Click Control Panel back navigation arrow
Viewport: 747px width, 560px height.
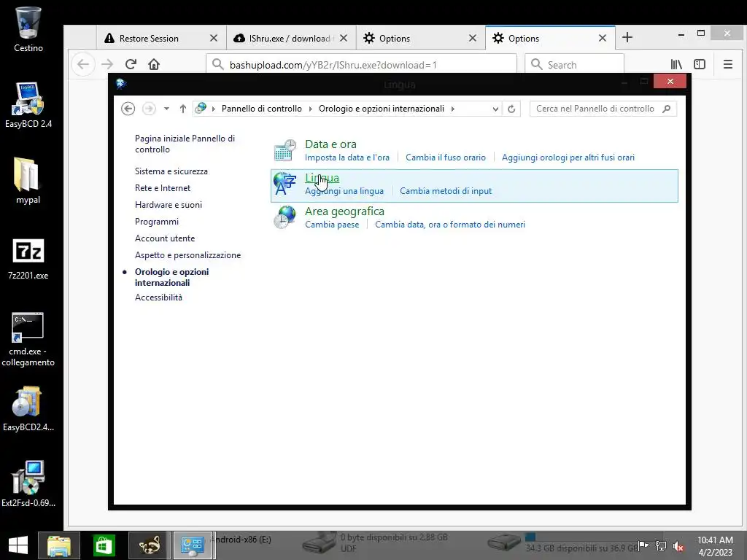coord(128,109)
